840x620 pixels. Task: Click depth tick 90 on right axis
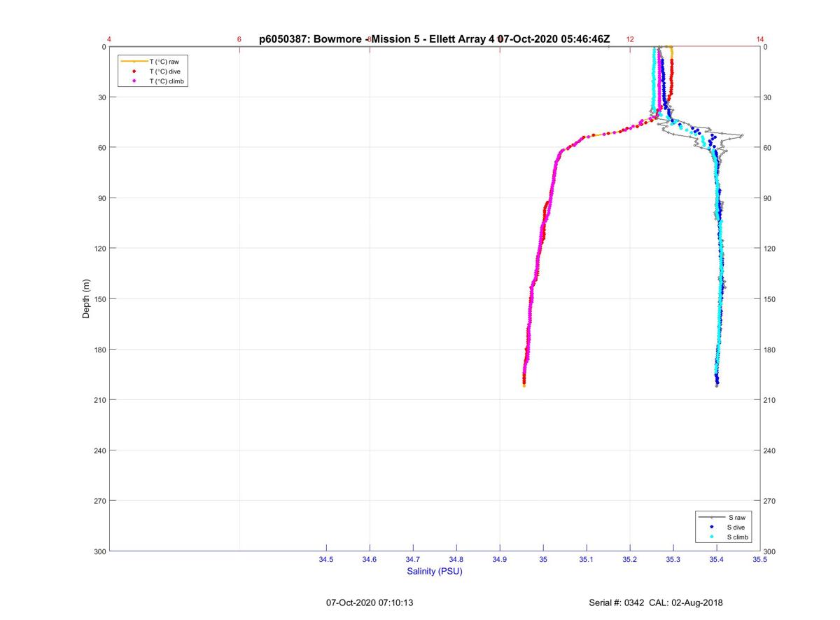click(768, 198)
